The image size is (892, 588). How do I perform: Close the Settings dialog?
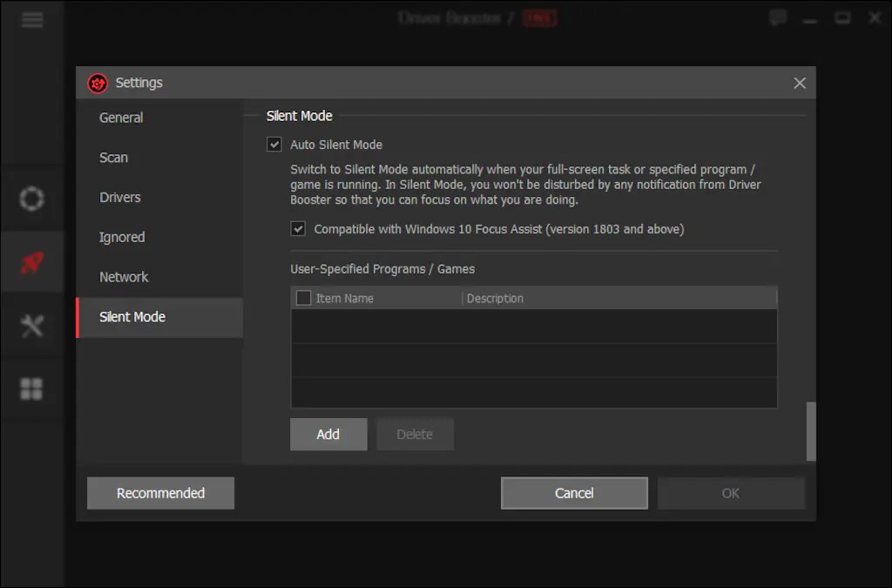(x=800, y=83)
